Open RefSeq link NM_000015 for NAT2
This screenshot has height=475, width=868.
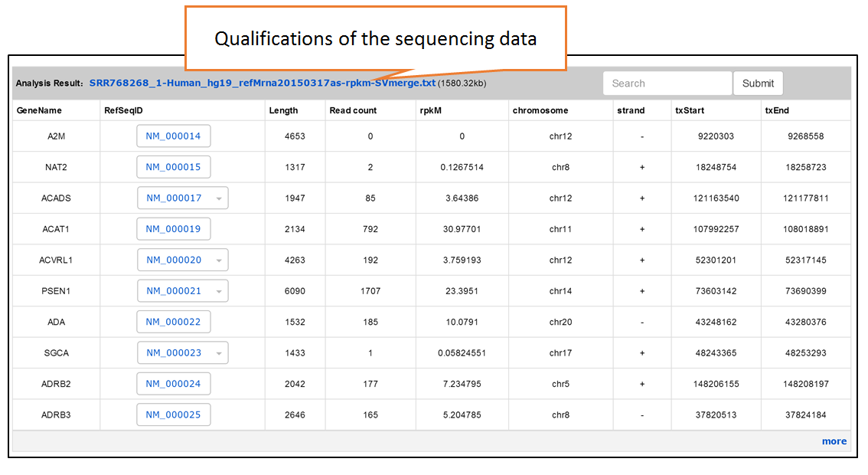coord(173,167)
